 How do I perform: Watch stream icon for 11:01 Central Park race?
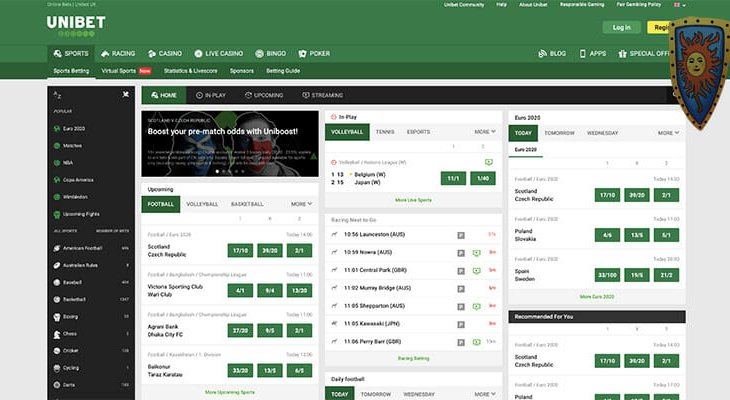476,271
